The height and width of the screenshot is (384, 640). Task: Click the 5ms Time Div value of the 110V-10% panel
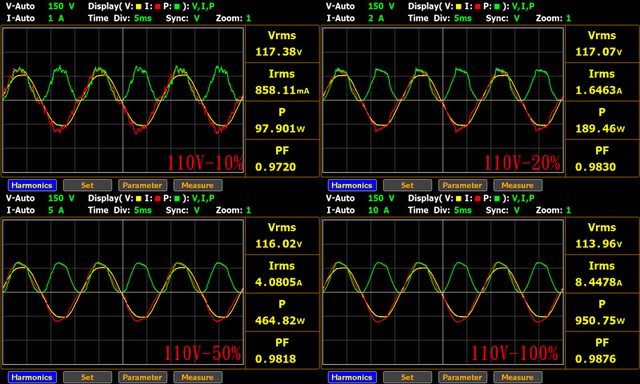(x=142, y=18)
